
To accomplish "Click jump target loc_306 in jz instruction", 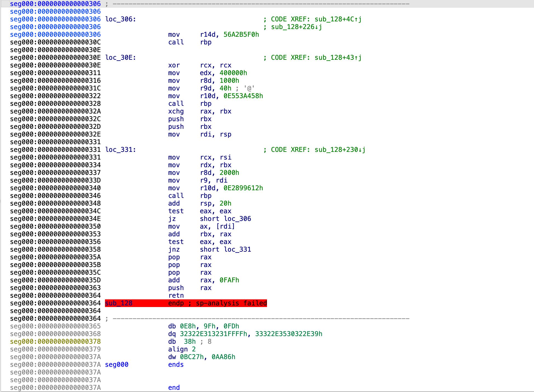I will [237, 219].
